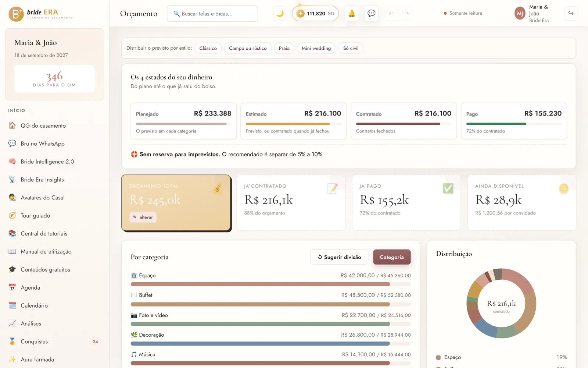Viewport: 588px width, 368px height.
Task: Open Bride Intelligence 2.0
Action: [x=54, y=162]
